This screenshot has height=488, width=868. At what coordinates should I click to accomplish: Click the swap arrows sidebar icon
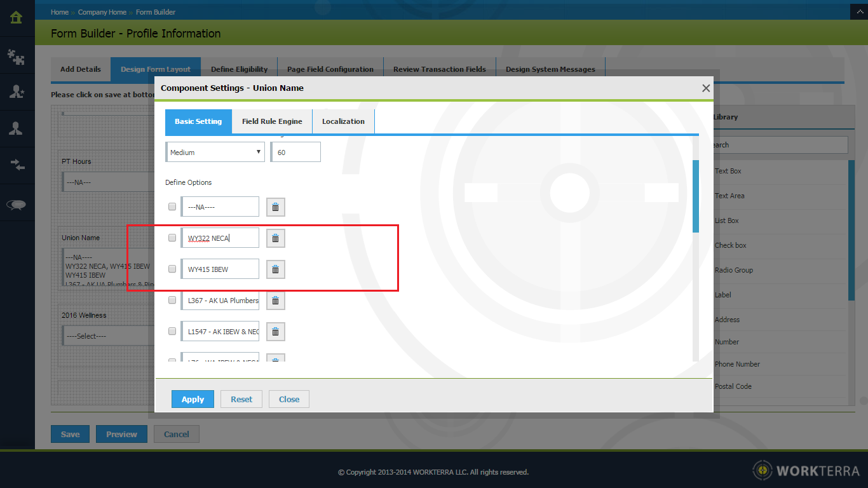point(17,165)
